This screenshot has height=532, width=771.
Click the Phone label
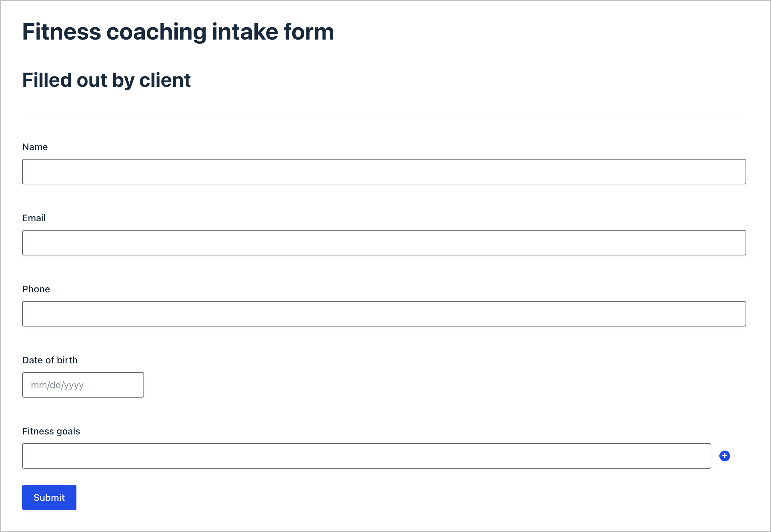(36, 289)
